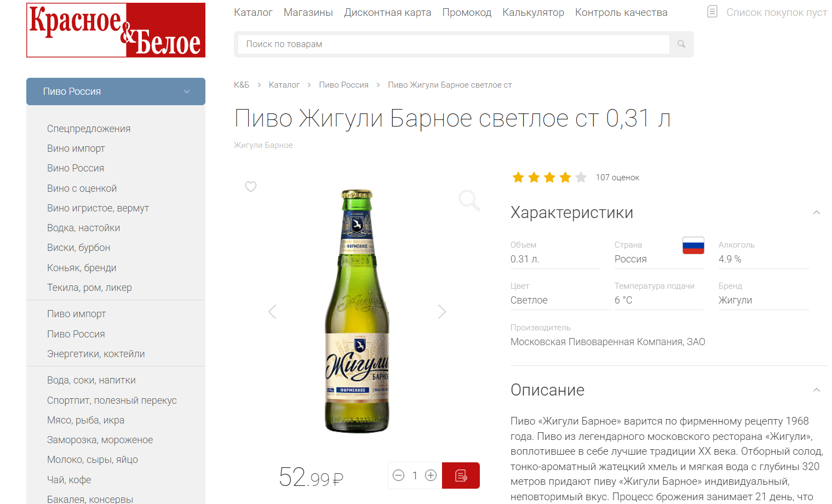The height and width of the screenshot is (504, 832).
Task: Select Заморозка, мороженое category
Action: tap(100, 440)
